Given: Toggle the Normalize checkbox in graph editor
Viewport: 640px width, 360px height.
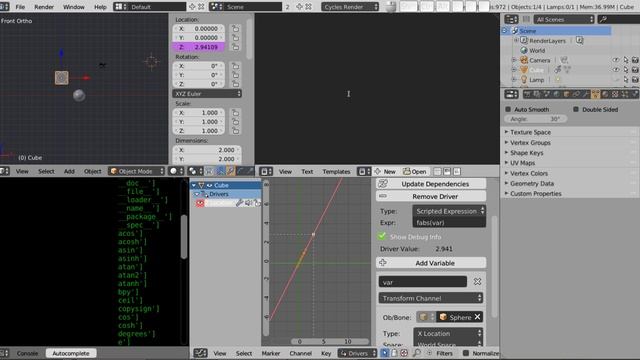Looking at the screenshot, I should click(466, 353).
